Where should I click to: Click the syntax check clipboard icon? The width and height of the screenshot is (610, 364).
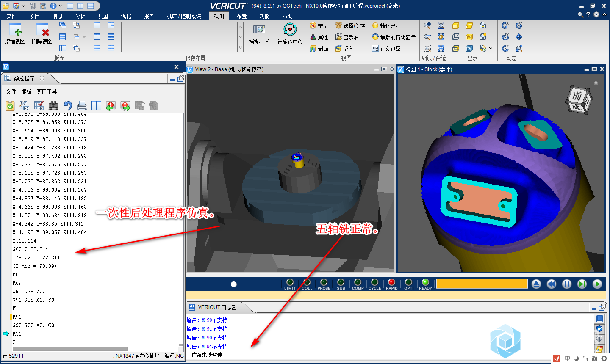[x=10, y=106]
